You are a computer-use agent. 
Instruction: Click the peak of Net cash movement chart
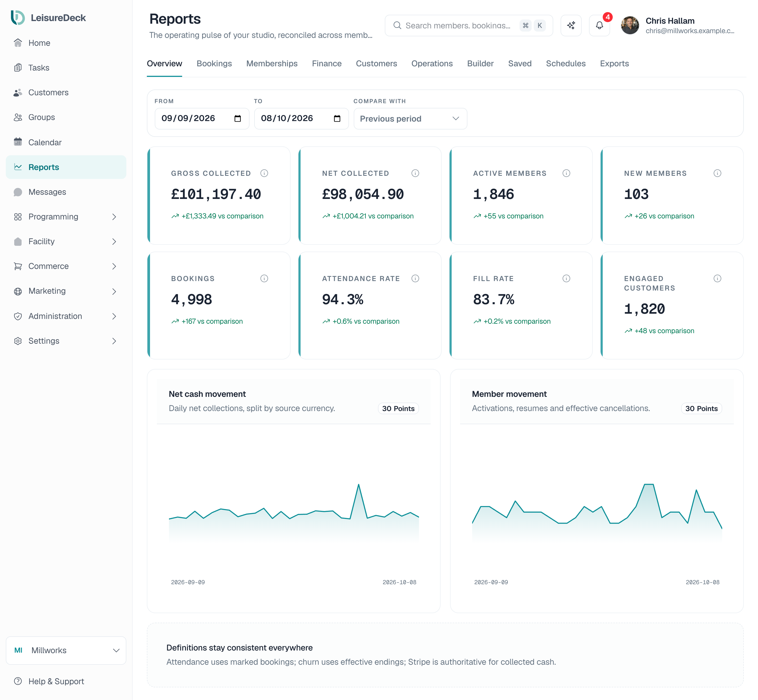coord(358,484)
